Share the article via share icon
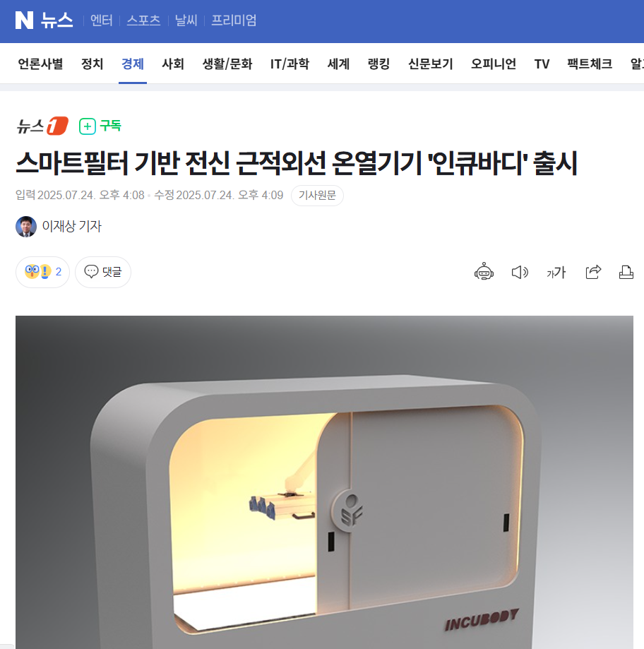The height and width of the screenshot is (649, 644). tap(593, 272)
